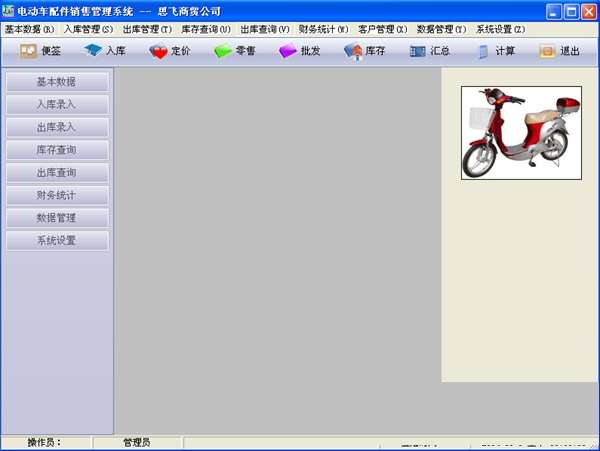The width and height of the screenshot is (600, 451).
Task: Maximize the application window
Action: point(572,12)
